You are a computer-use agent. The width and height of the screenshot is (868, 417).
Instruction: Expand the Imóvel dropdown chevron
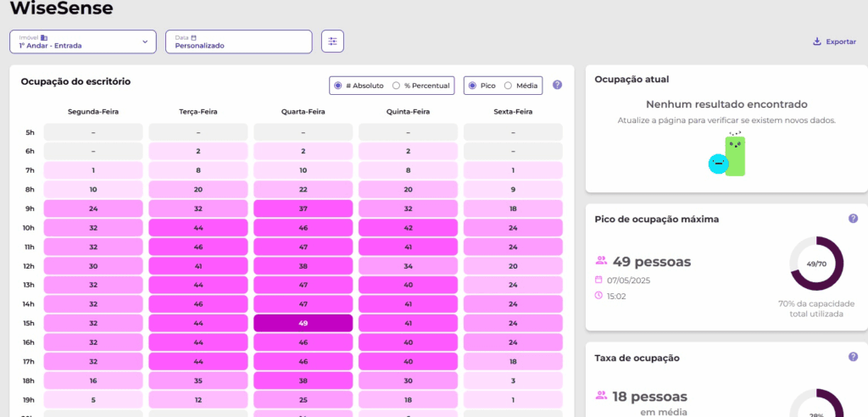coord(145,42)
